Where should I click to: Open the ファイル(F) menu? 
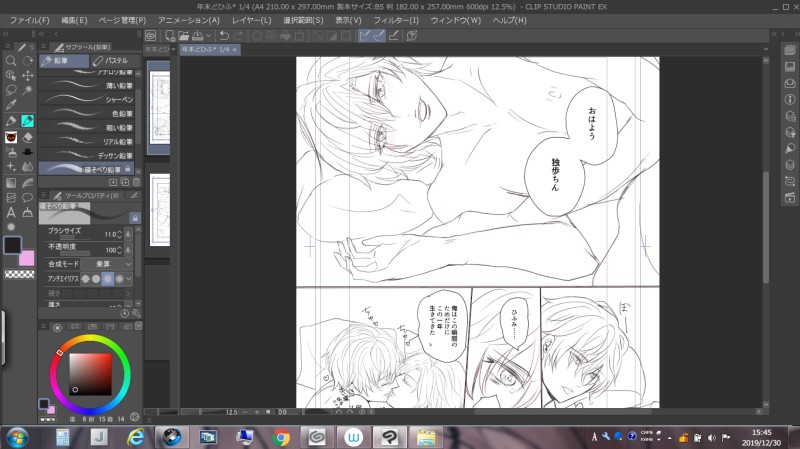click(x=30, y=20)
